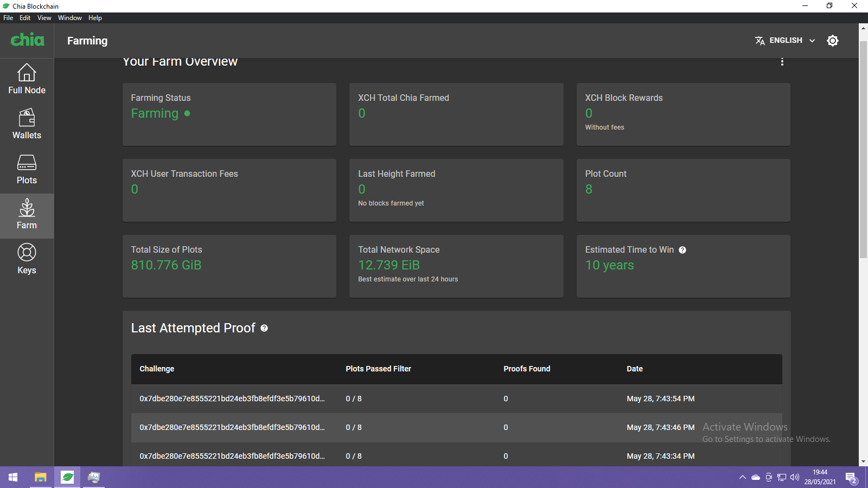
Task: Select the Farm sidebar item
Action: [x=27, y=216]
